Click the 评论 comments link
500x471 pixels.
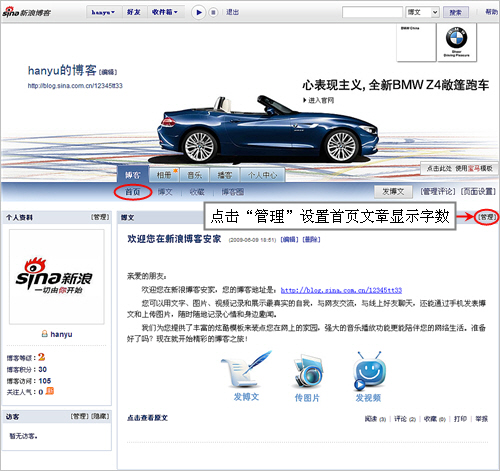pyautogui.click(x=405, y=419)
